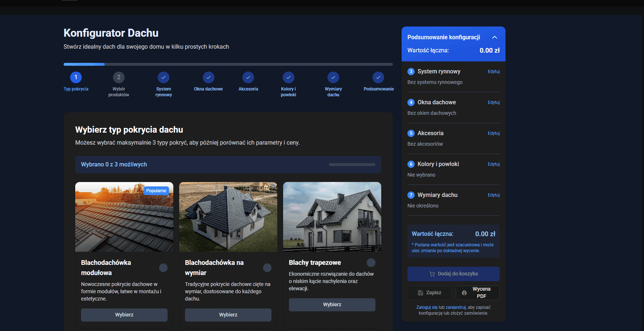
Task: Click the Dodaj do koszyka button
Action: tap(454, 274)
